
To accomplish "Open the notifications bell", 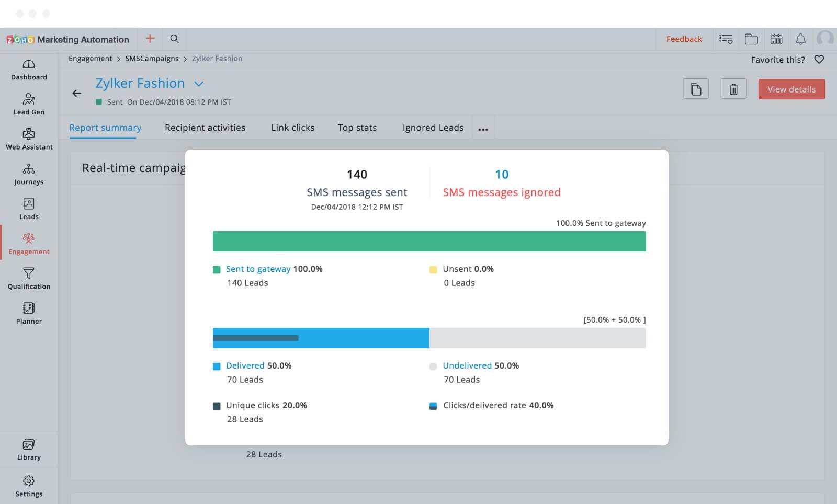I will pyautogui.click(x=800, y=39).
